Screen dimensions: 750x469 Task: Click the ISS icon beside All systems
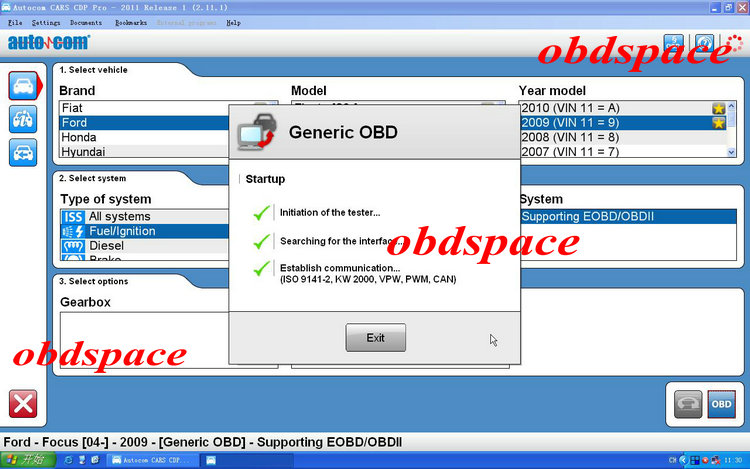pyautogui.click(x=73, y=217)
